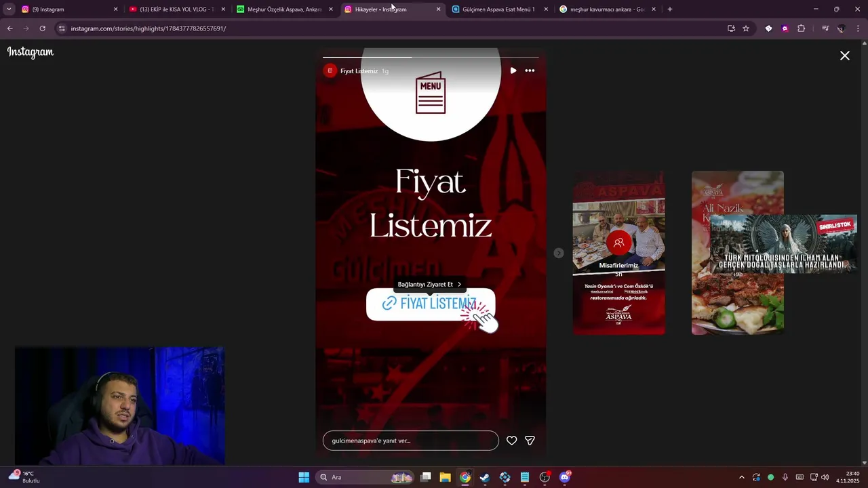Go to next story with arrow
Viewport: 868px width, 488px height.
point(558,253)
